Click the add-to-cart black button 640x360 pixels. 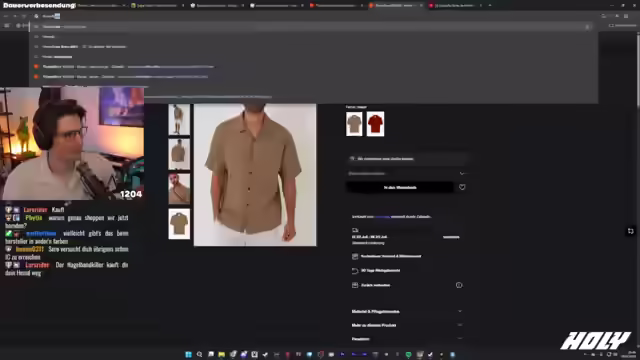pyautogui.click(x=400, y=187)
